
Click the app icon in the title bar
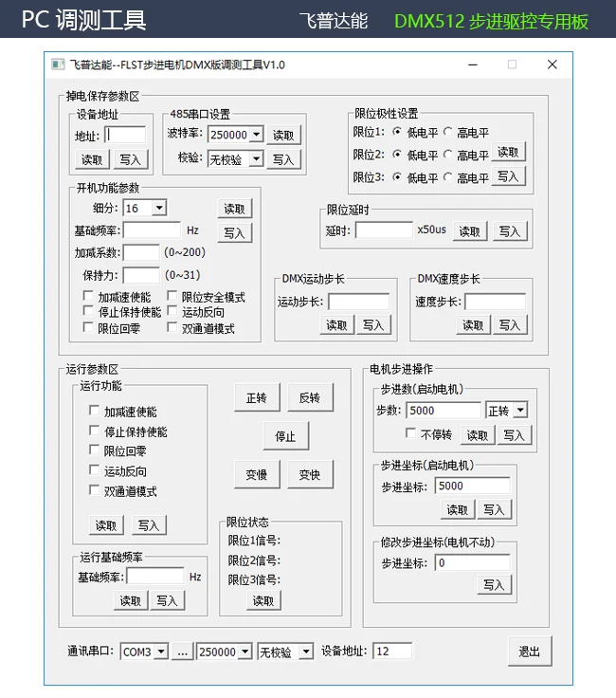58,64
